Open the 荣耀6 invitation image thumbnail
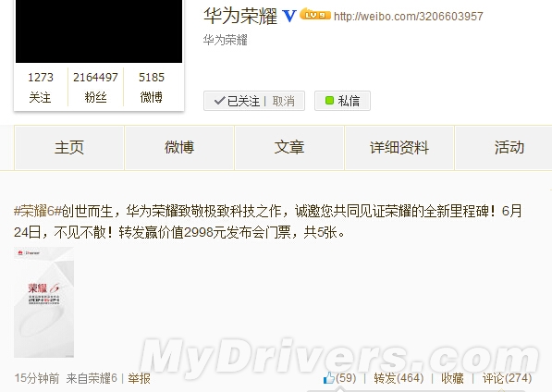The image size is (552, 392). click(44, 302)
